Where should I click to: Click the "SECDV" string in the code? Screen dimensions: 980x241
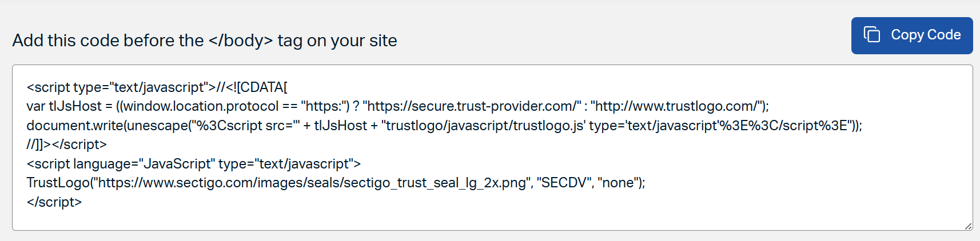point(563,183)
